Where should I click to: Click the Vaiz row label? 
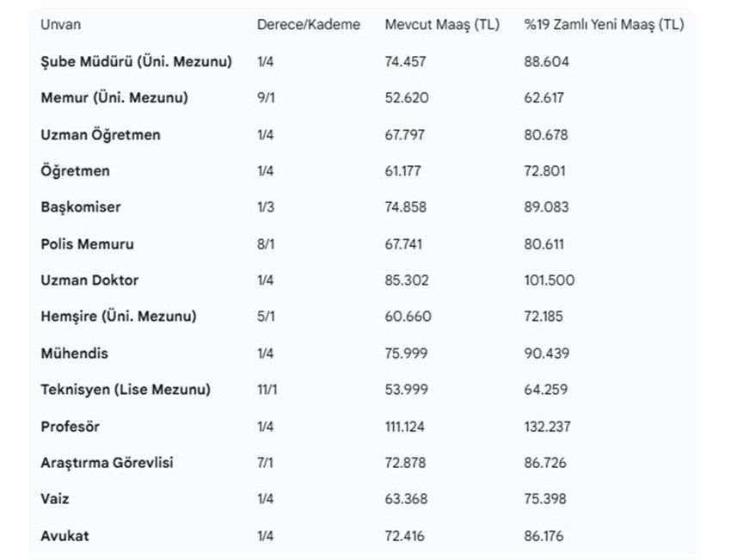click(55, 500)
